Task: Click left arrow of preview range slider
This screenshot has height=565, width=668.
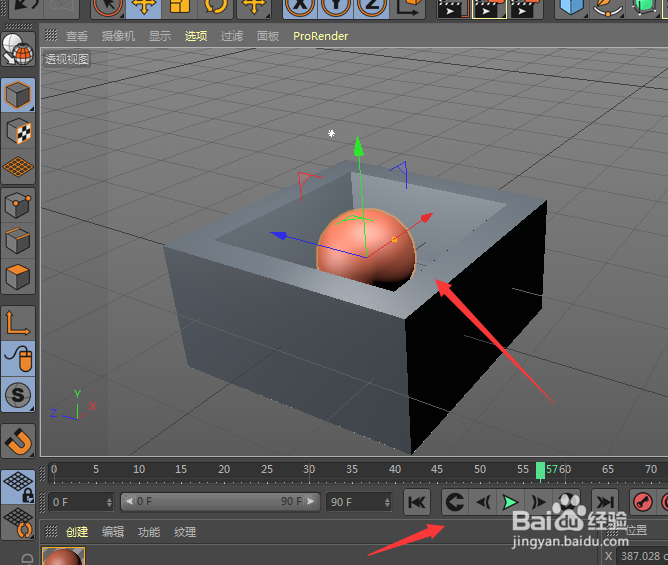Action: pos(129,502)
